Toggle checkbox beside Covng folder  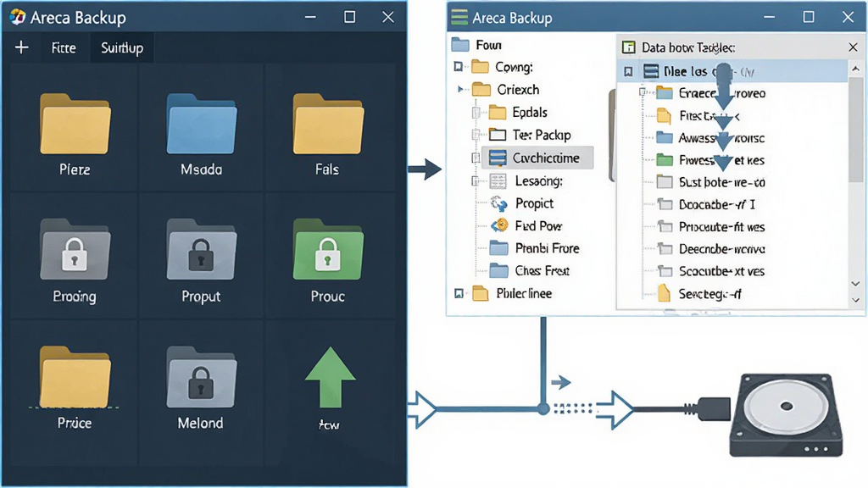459,67
